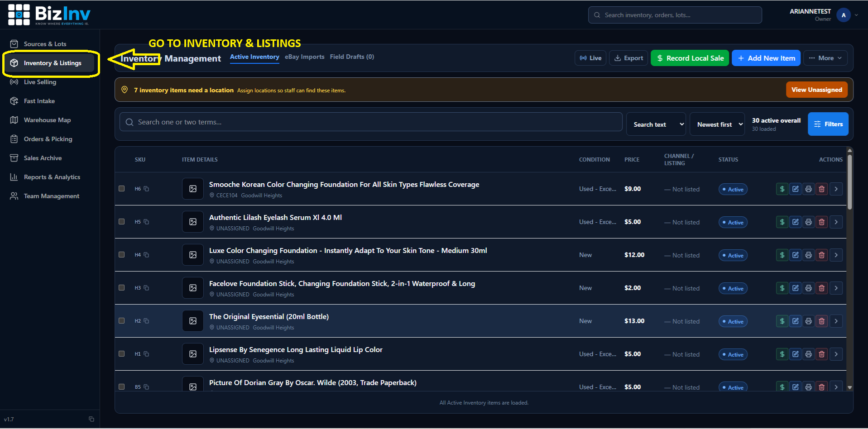Edit the Lilash Eyelash Serum item
The height and width of the screenshot is (429, 868).
coord(795,222)
